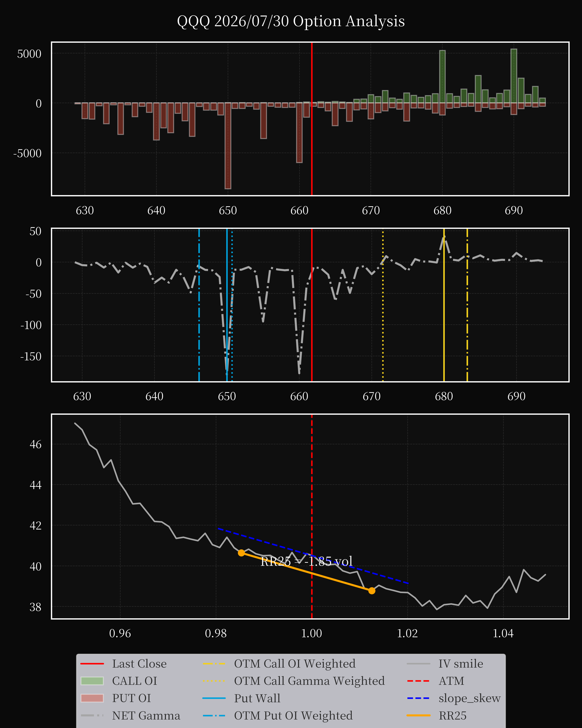Click the red dashed ATM legend sample
Screen dimensions: 582x728
419,681
